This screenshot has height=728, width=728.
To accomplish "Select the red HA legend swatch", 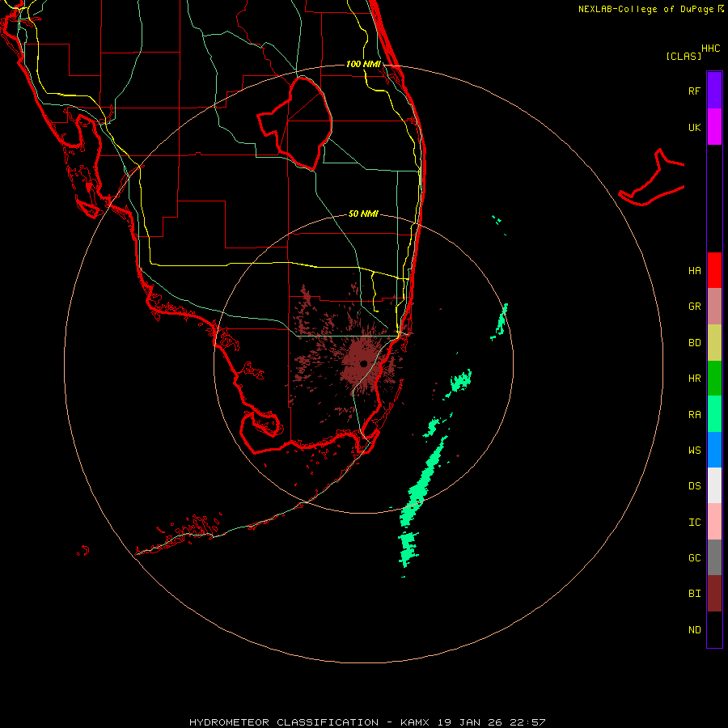I will [x=714, y=270].
